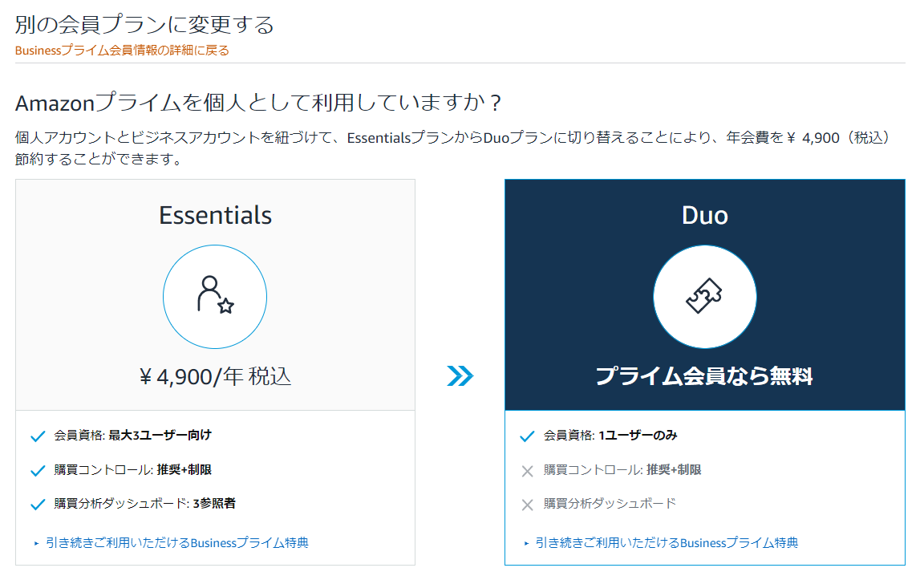The image size is (924, 580).
Task: Click the X icon beside Duo 購買コントロール
Action: pyautogui.click(x=526, y=470)
